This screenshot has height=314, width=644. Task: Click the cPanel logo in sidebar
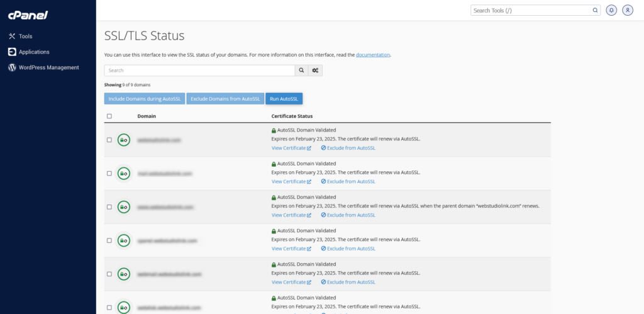(28, 15)
